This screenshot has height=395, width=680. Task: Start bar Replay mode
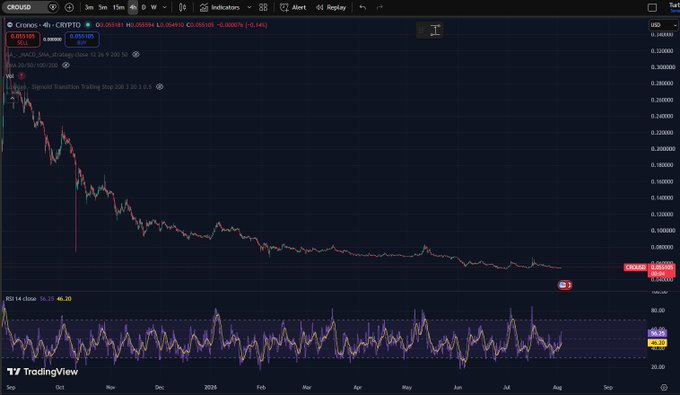(331, 7)
